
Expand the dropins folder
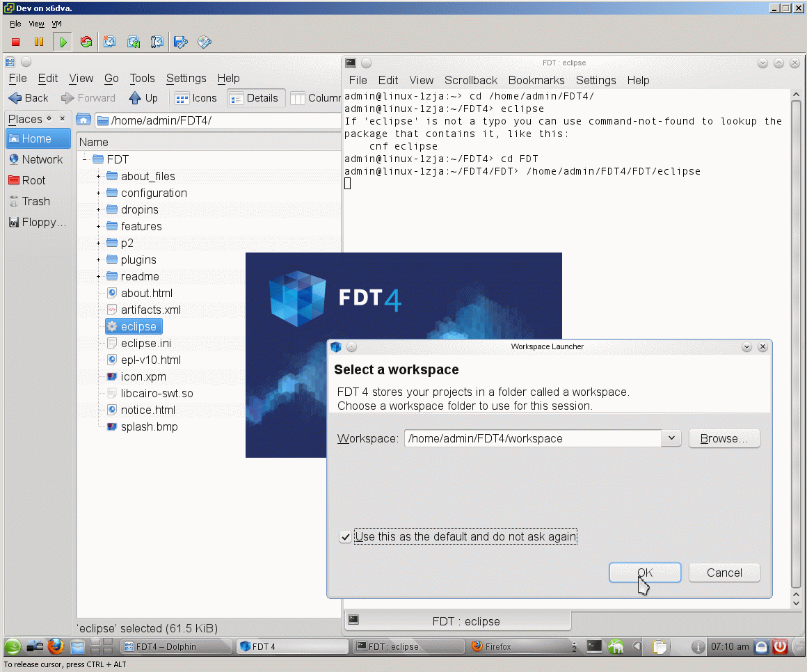point(98,210)
